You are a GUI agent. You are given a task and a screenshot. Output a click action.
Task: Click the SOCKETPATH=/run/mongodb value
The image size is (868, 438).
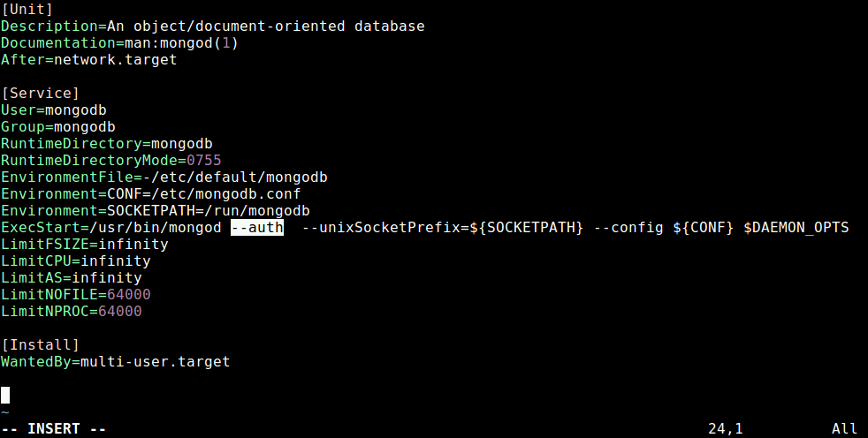208,211
